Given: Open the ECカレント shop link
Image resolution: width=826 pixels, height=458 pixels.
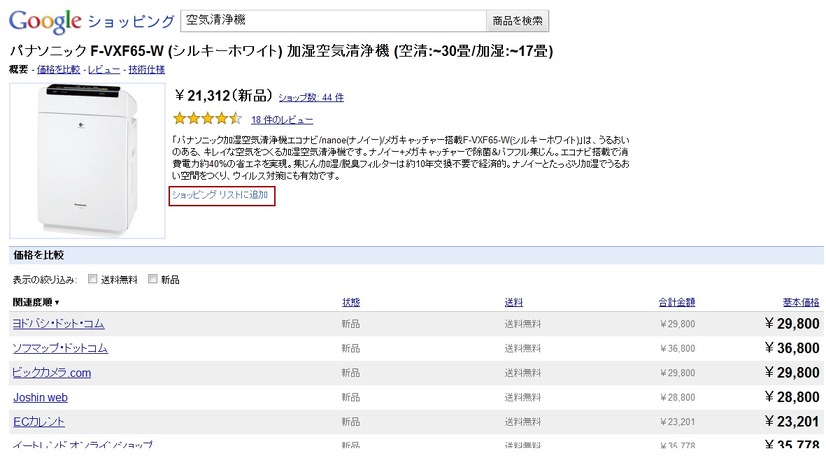Looking at the screenshot, I should 39,422.
